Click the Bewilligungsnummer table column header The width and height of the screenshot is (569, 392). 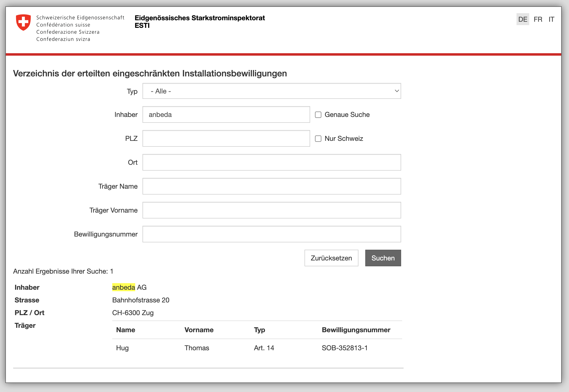click(x=356, y=330)
